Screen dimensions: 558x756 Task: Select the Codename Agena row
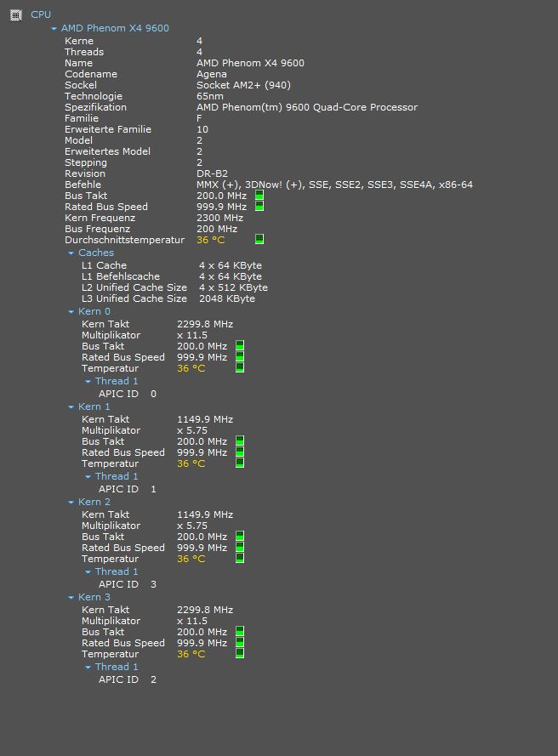coord(145,74)
